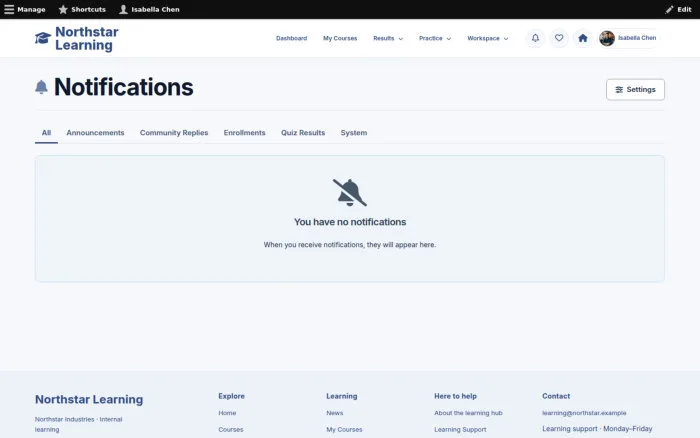
Task: Open notification Settings button
Action: tap(635, 90)
